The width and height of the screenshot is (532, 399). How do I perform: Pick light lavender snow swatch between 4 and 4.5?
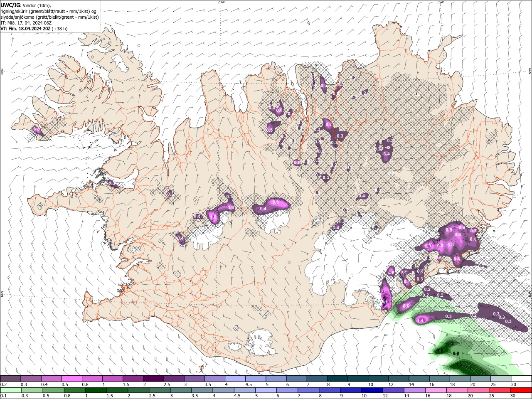pos(235,379)
